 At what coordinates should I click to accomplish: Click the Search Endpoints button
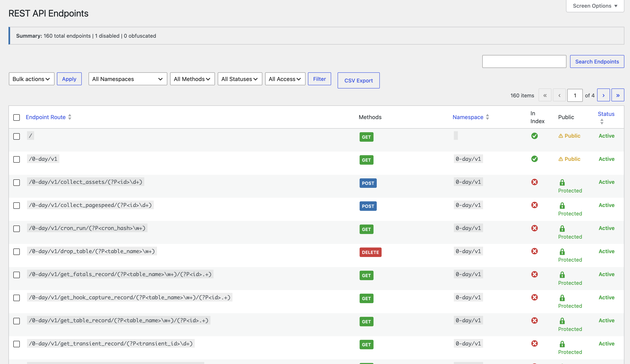tap(597, 61)
